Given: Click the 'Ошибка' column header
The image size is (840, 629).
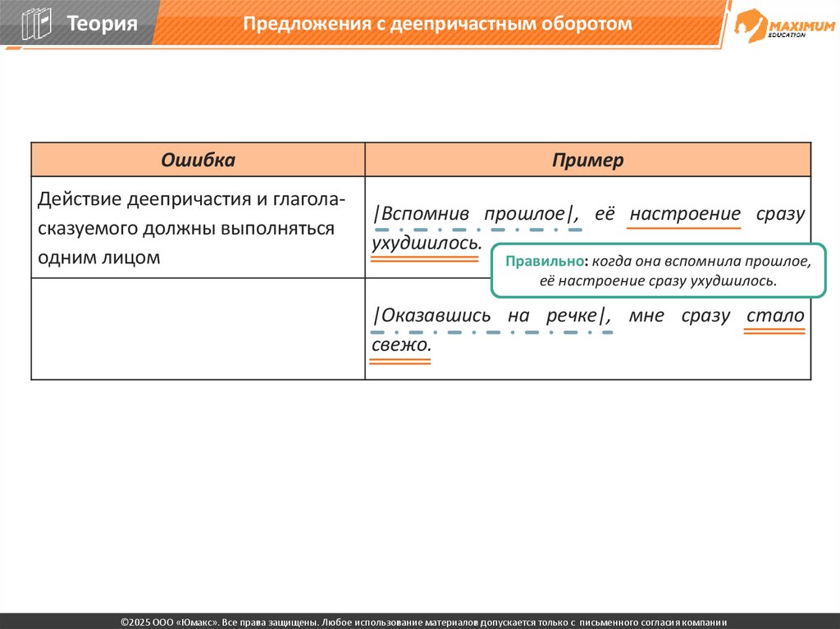Looking at the screenshot, I should tap(198, 160).
